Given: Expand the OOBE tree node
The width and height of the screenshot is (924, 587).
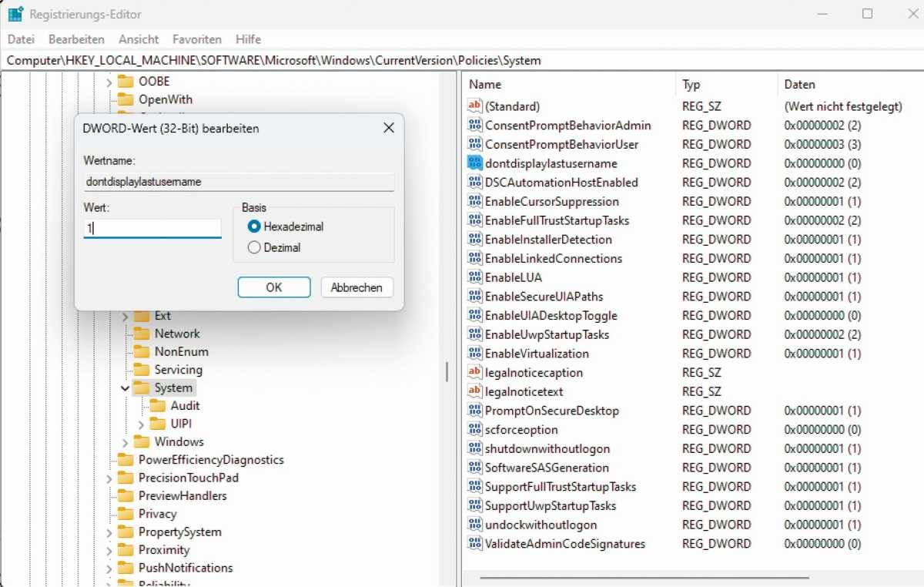Looking at the screenshot, I should (109, 82).
